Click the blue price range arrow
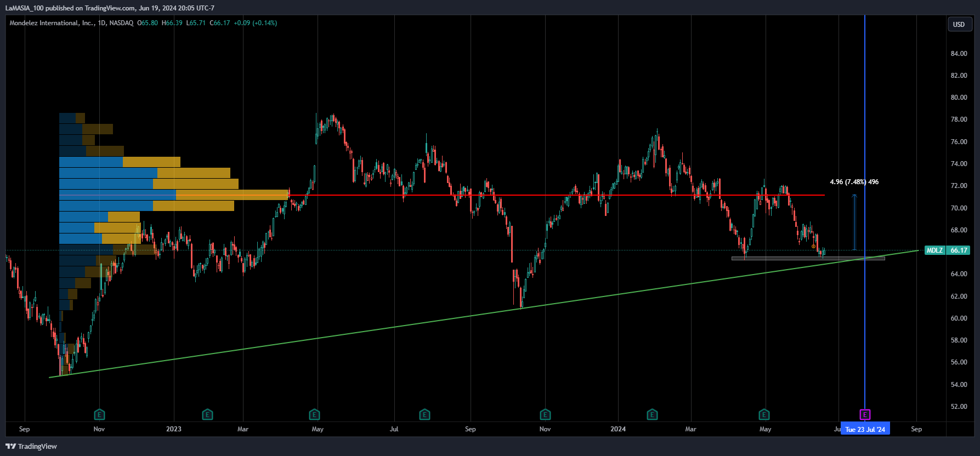This screenshot has width=980, height=456. pos(854,222)
